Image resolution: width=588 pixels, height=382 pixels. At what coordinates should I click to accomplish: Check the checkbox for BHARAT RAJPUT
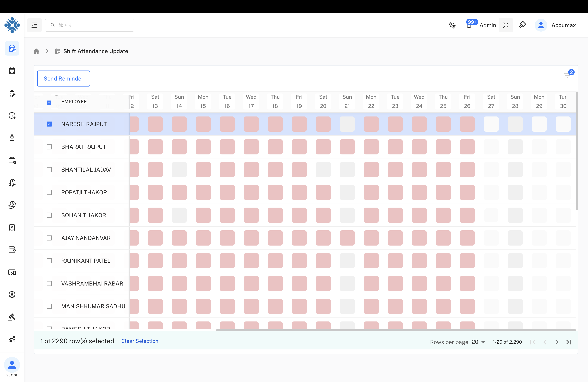[49, 147]
